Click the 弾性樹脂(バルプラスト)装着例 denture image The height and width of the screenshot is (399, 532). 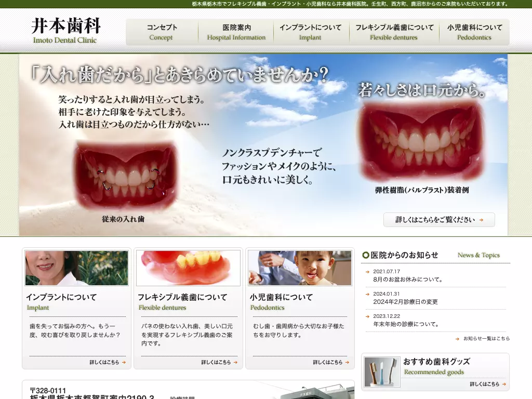[421, 140]
